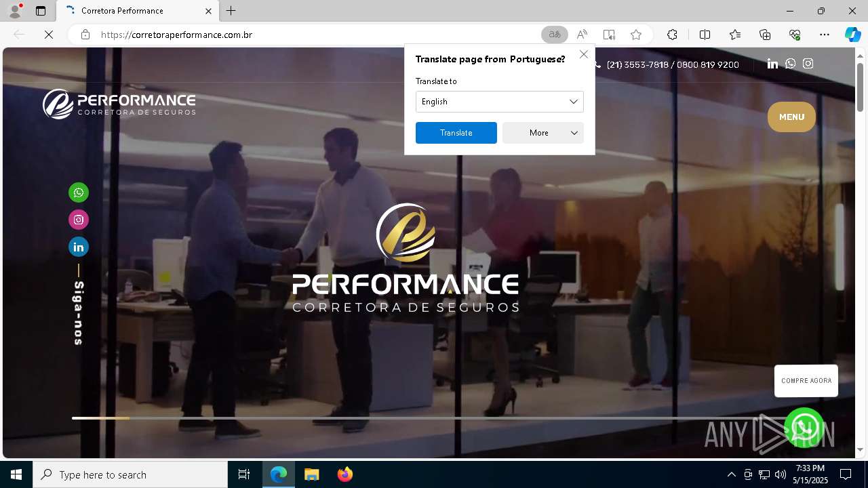868x488 pixels.
Task: Open the Windows Start menu
Action: pos(16,474)
